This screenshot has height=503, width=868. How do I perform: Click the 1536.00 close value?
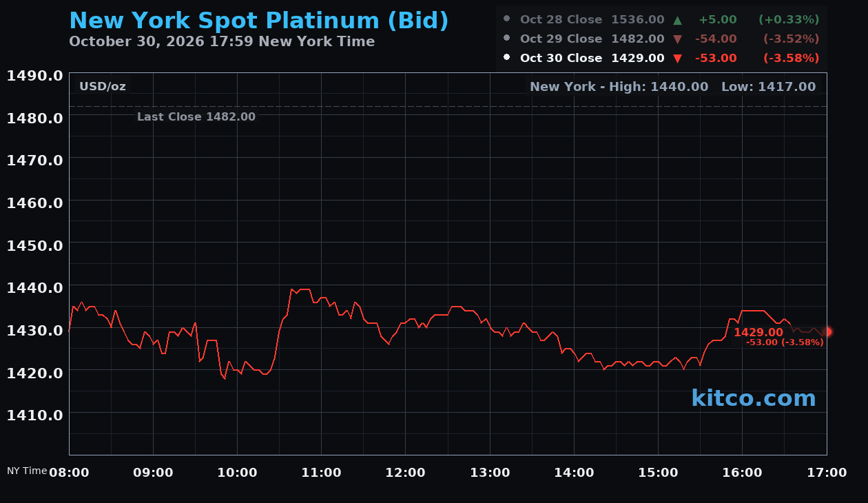tap(638, 19)
